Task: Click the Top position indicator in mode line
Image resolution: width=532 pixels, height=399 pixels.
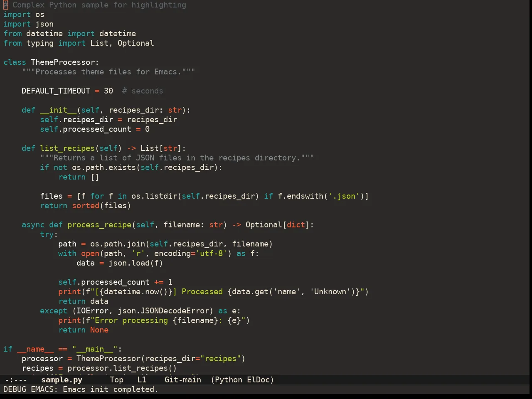Action: click(x=116, y=379)
